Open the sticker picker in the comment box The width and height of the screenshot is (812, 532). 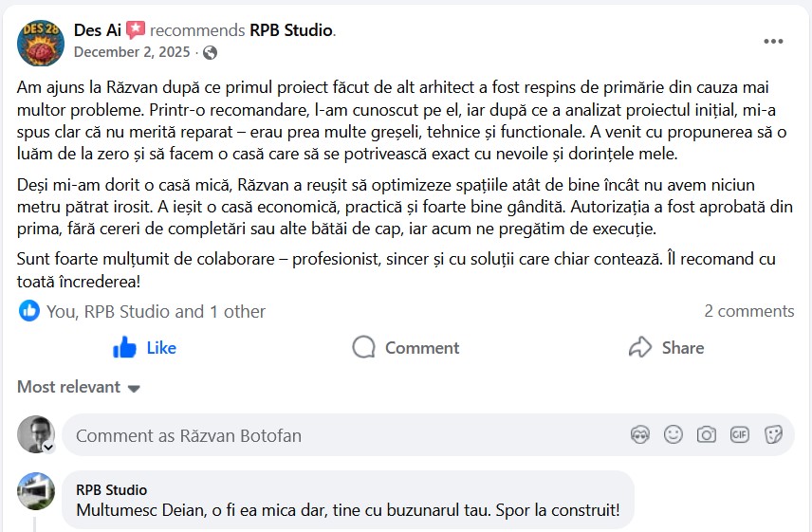773,434
